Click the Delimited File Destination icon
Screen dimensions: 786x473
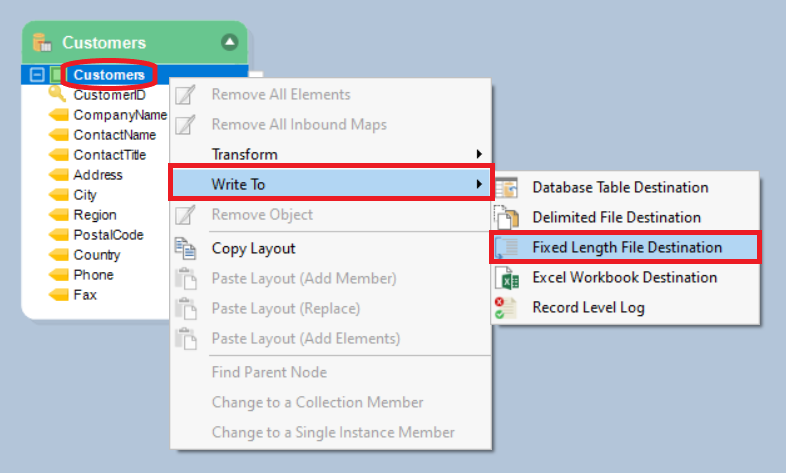click(506, 217)
